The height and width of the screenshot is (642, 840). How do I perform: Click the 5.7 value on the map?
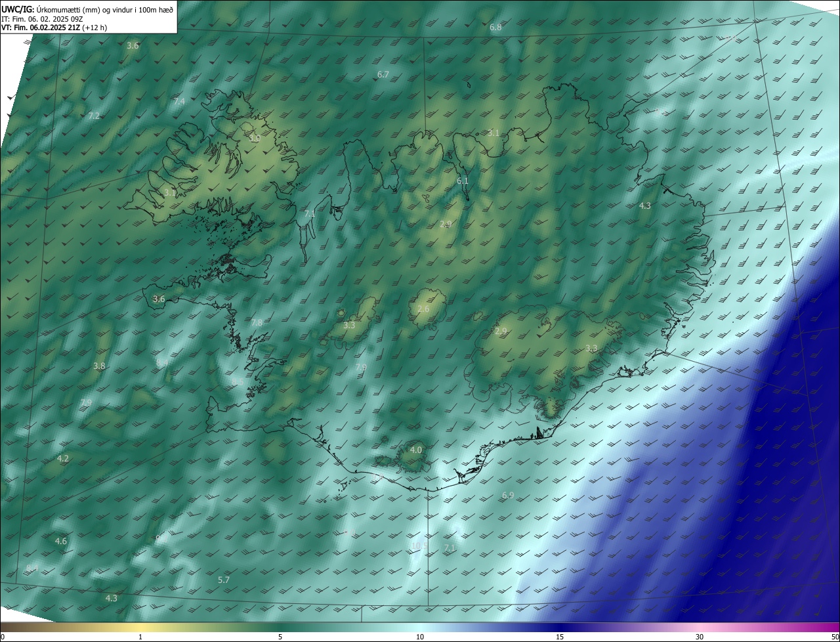tap(224, 580)
